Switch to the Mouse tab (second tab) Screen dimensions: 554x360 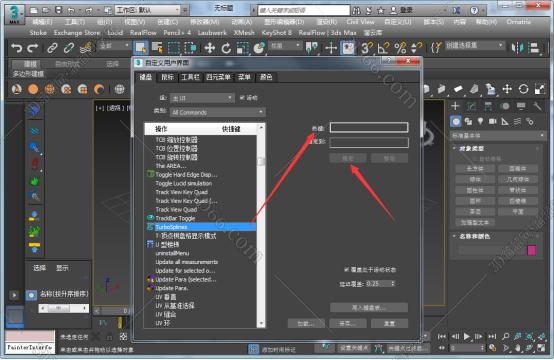167,77
